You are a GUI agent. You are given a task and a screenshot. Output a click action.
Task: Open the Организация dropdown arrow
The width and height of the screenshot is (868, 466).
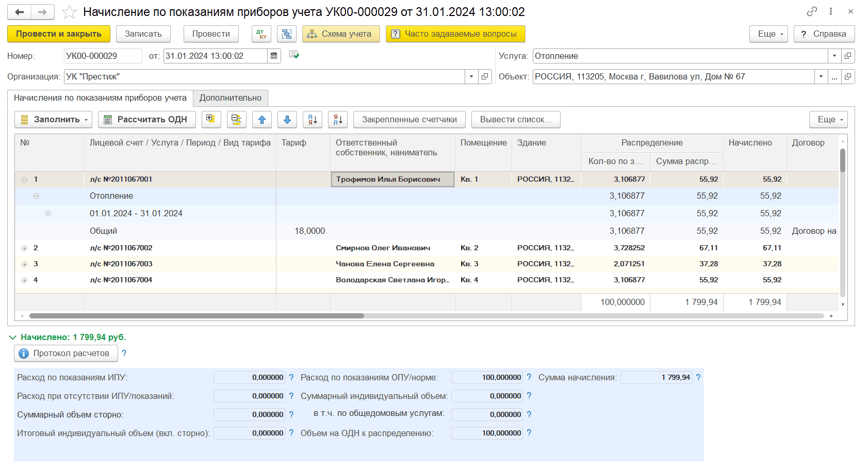click(x=471, y=76)
